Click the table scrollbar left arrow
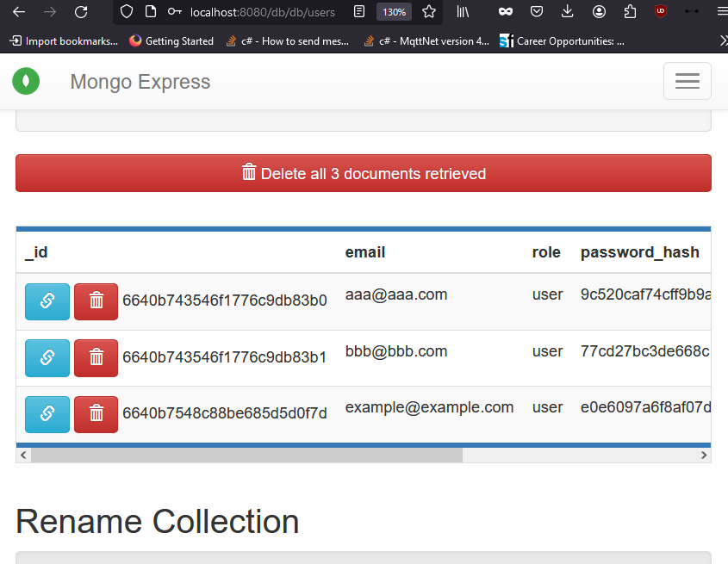The width and height of the screenshot is (728, 564). click(x=23, y=456)
